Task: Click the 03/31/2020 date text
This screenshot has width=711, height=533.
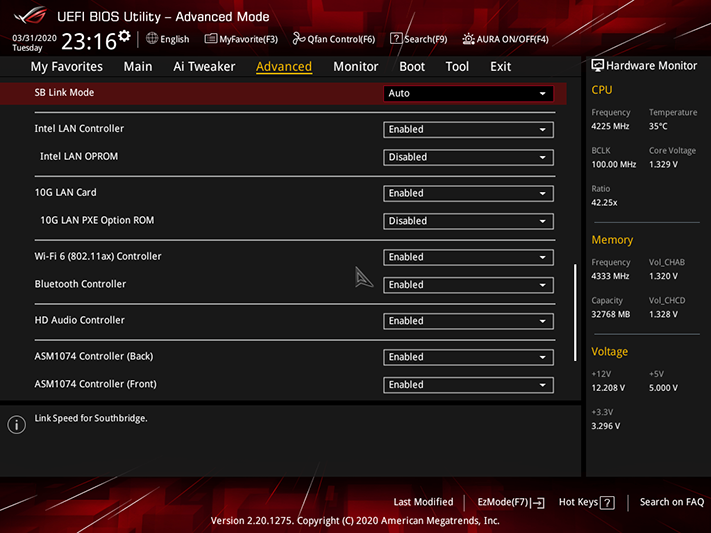Action: pyautogui.click(x=34, y=38)
